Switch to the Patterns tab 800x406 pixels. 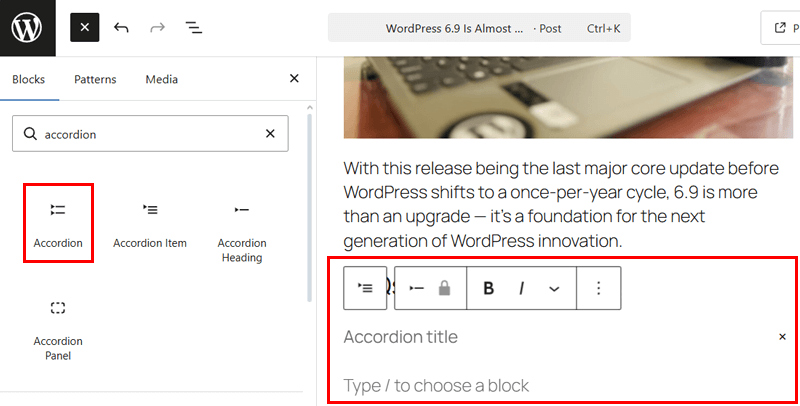pos(95,79)
